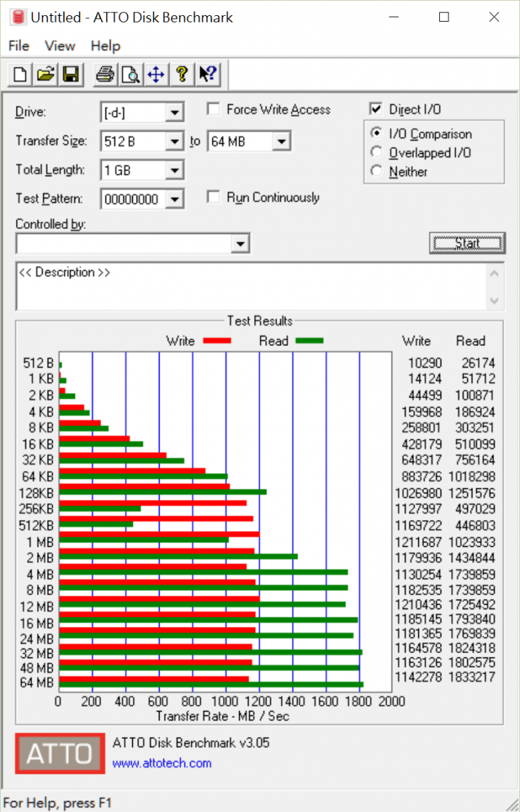
Task: Click the write value 1211687
Action: pyautogui.click(x=418, y=543)
